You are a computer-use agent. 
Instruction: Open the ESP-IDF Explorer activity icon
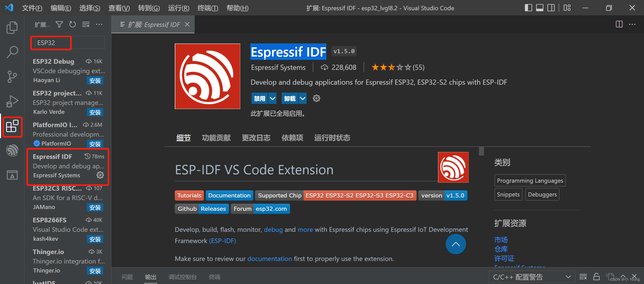(12, 150)
